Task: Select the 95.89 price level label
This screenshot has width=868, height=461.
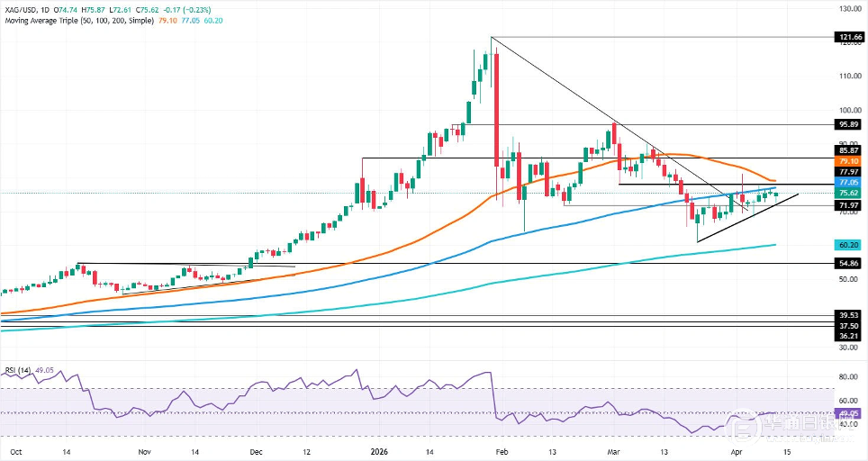Action: click(845, 124)
